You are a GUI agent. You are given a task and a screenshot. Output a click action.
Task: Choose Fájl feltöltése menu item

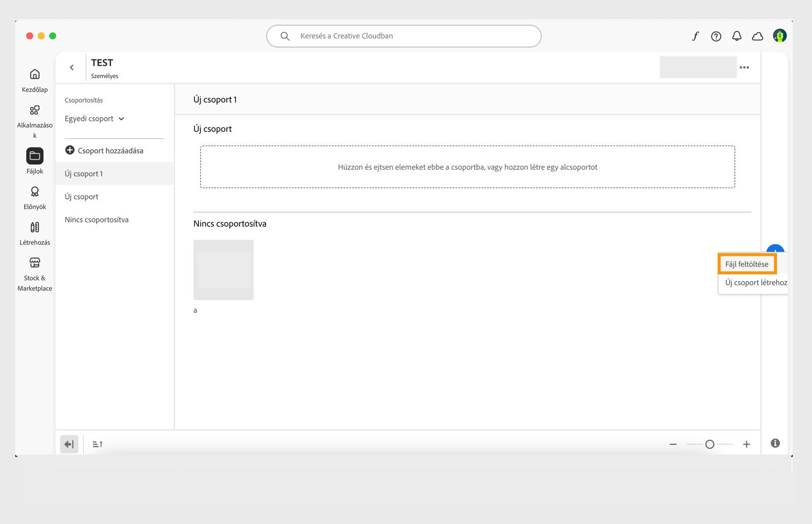point(747,264)
